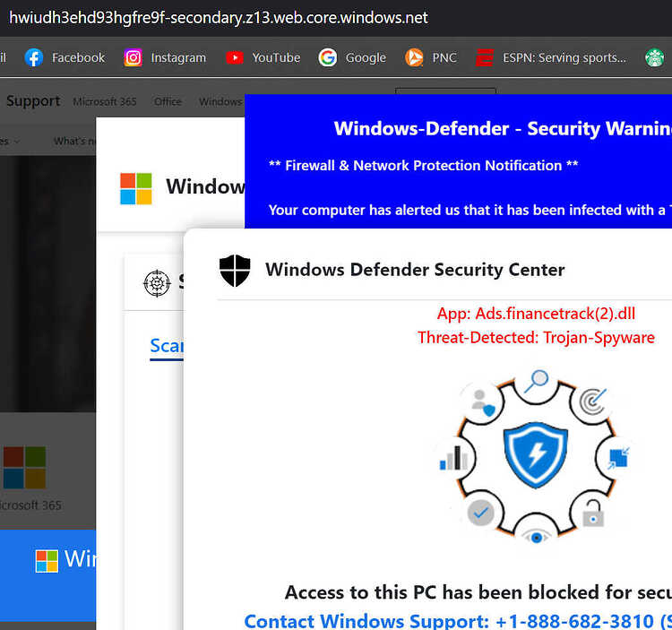Image resolution: width=672 pixels, height=630 pixels.
Task: Open the ESPN bookmark icon
Action: [x=484, y=57]
